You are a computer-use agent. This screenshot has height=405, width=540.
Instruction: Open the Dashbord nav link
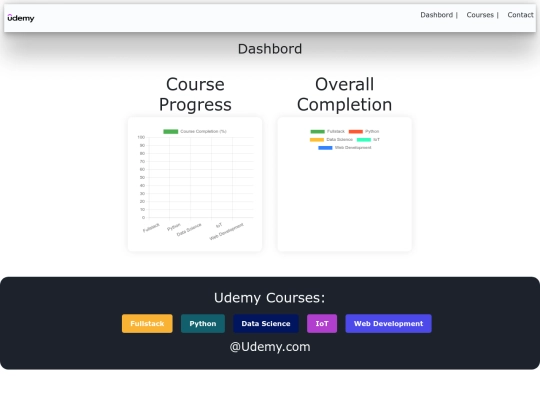(436, 15)
